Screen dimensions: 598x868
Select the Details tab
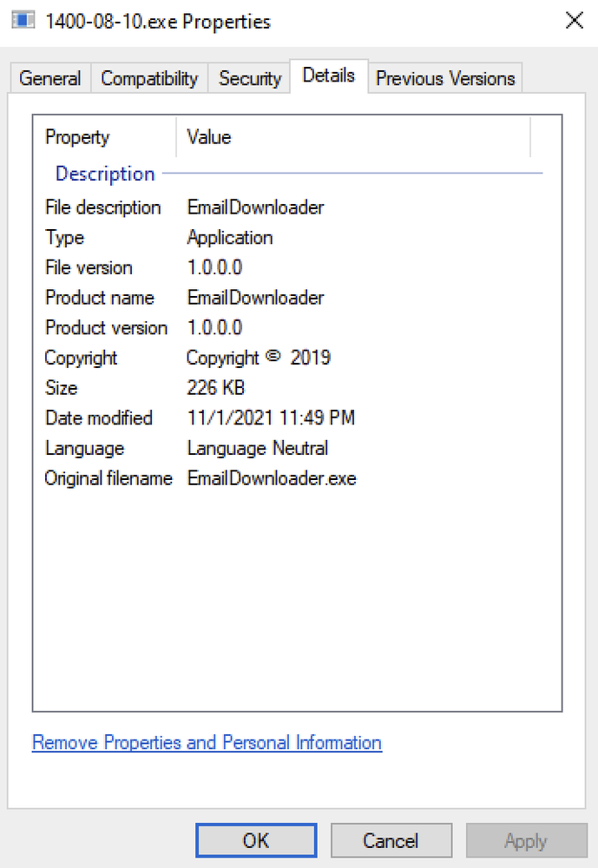click(x=329, y=76)
